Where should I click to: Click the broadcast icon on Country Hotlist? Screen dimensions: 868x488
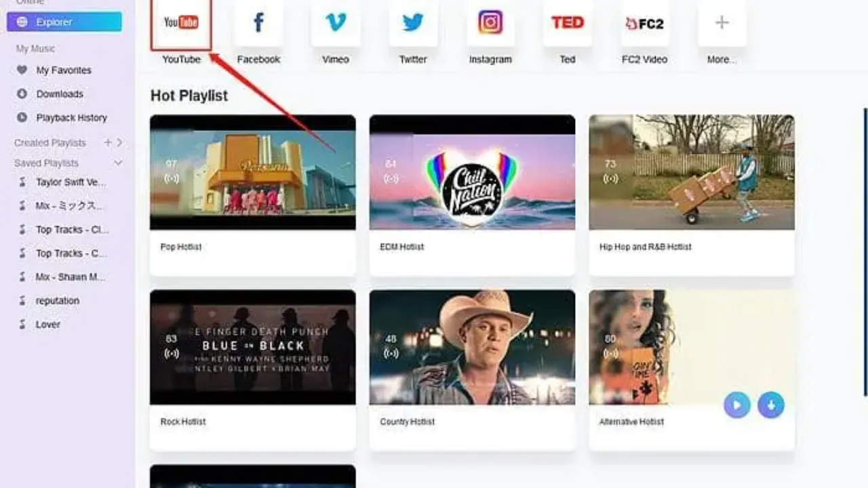[391, 354]
